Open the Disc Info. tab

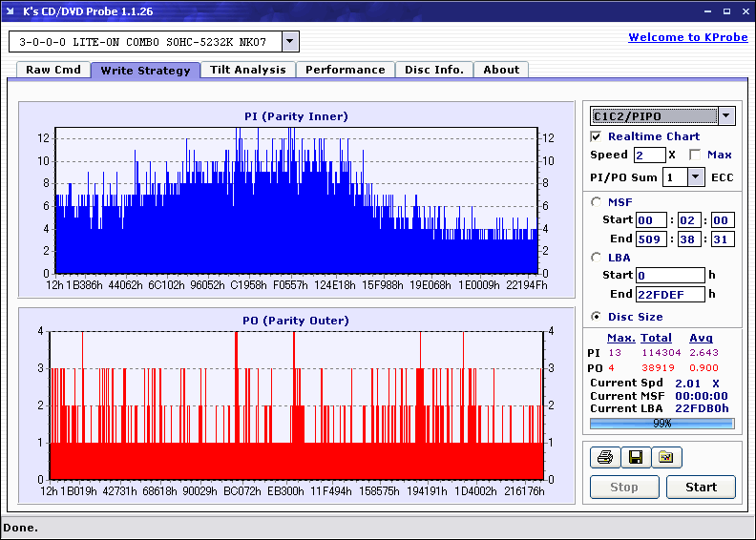[433, 70]
